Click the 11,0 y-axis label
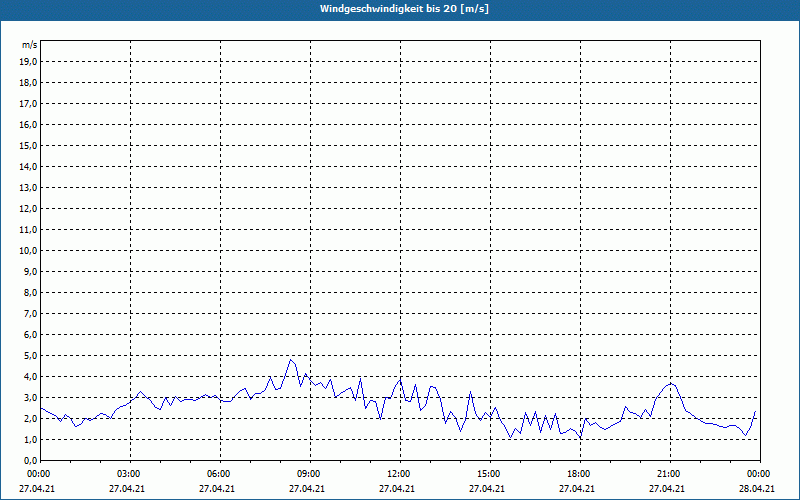This screenshot has height=500, width=800. 29,230
